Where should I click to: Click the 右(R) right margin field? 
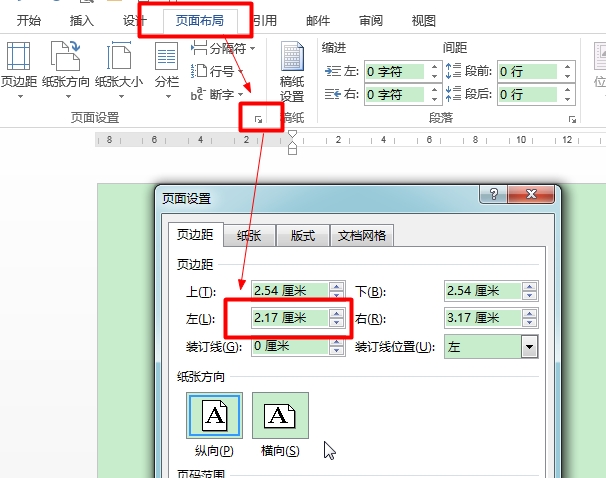pyautogui.click(x=483, y=318)
